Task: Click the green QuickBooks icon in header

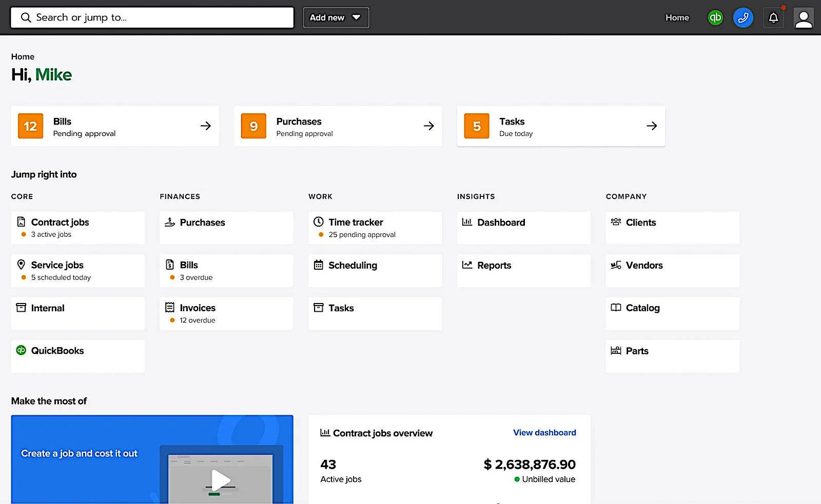Action: click(715, 17)
